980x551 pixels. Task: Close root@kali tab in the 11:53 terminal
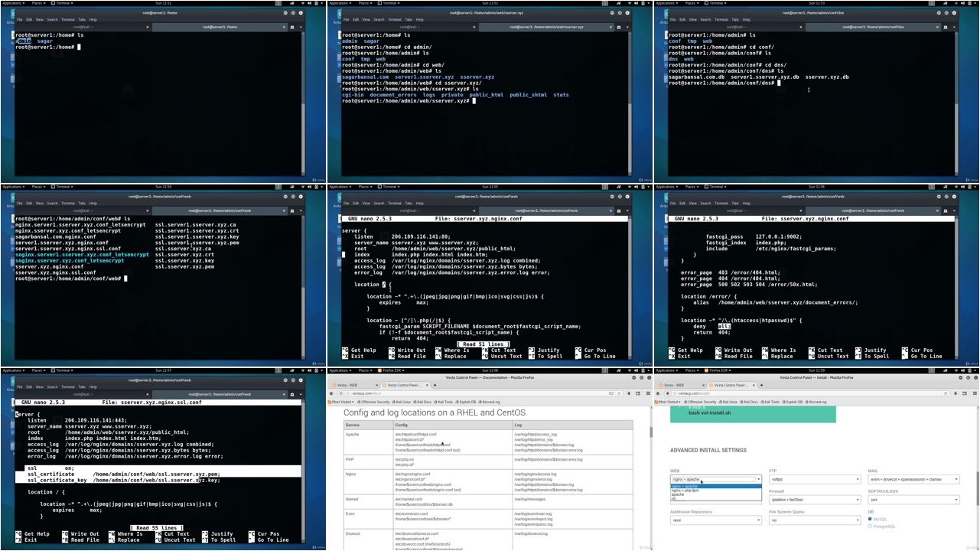(801, 27)
